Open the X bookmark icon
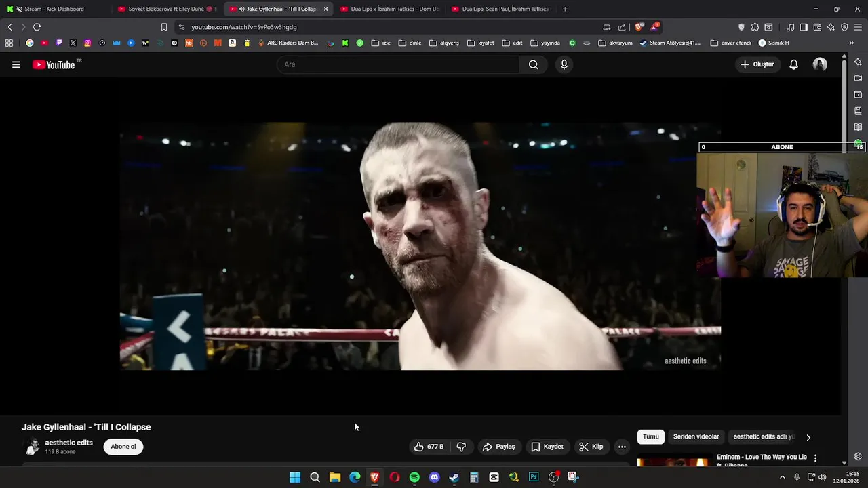 73,43
